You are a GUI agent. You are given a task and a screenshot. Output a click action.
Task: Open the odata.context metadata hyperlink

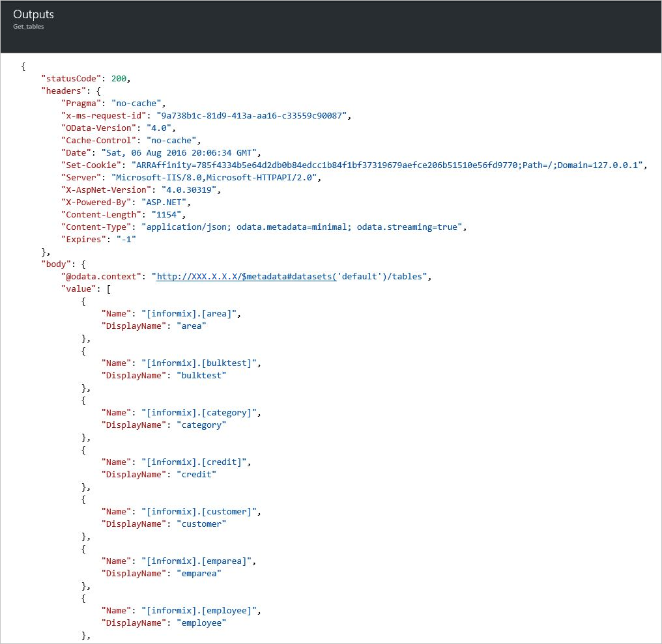[x=291, y=276]
